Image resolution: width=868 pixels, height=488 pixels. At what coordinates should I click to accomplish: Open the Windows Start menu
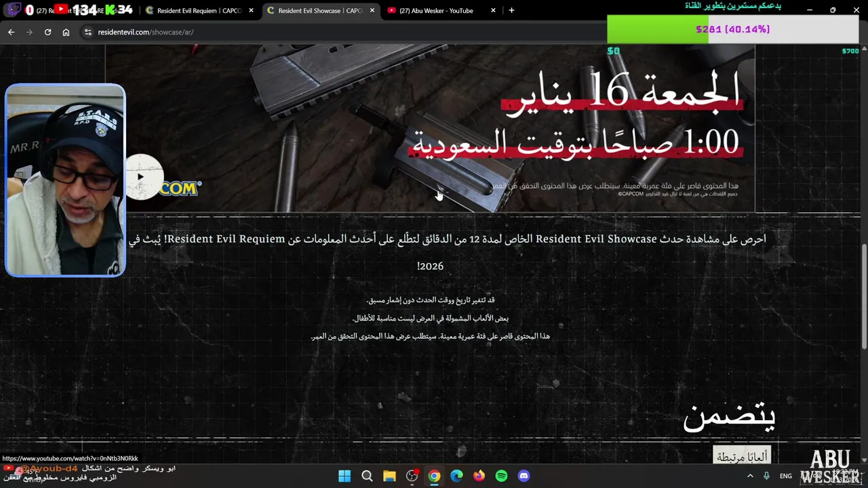coord(344,476)
